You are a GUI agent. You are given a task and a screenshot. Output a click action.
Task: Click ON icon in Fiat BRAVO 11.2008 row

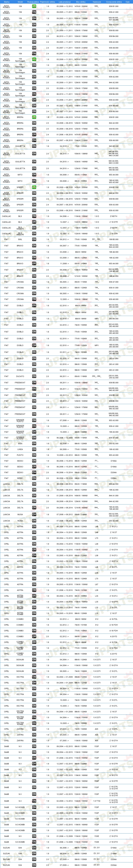click(34, 264)
